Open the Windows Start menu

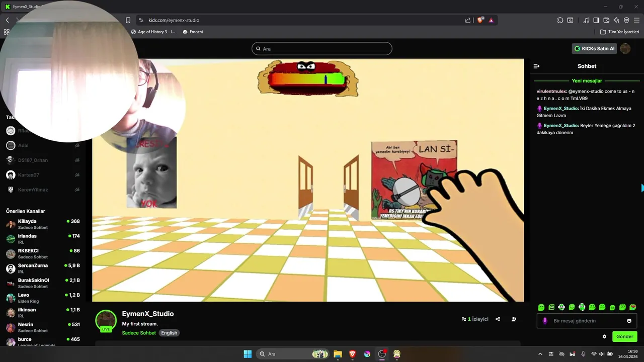[x=248, y=354]
